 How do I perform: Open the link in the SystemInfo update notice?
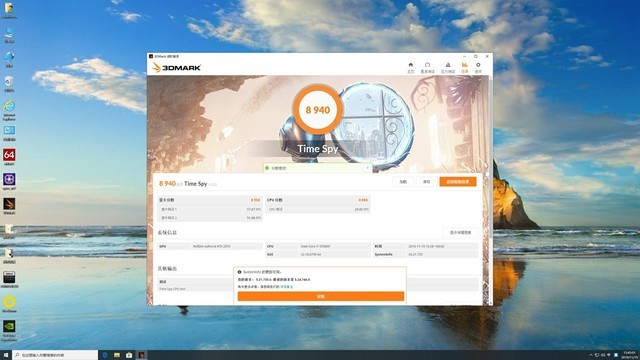(x=287, y=287)
